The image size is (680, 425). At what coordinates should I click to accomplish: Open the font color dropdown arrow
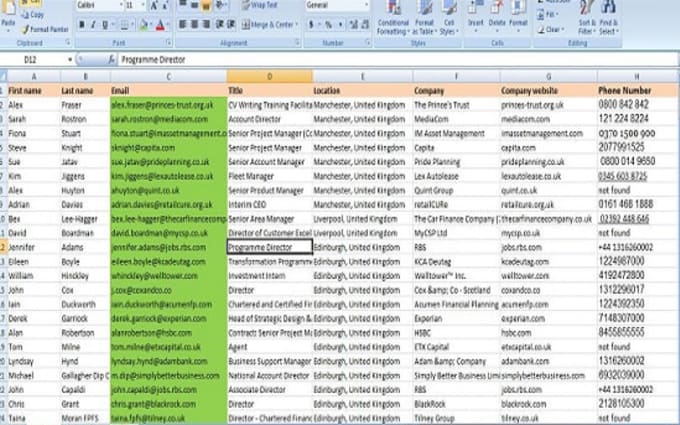tap(168, 25)
